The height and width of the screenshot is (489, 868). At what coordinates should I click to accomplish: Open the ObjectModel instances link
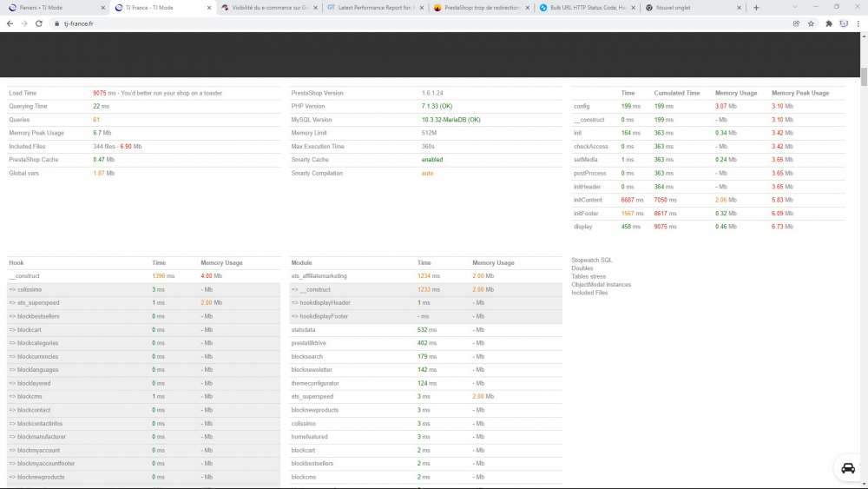[602, 285]
